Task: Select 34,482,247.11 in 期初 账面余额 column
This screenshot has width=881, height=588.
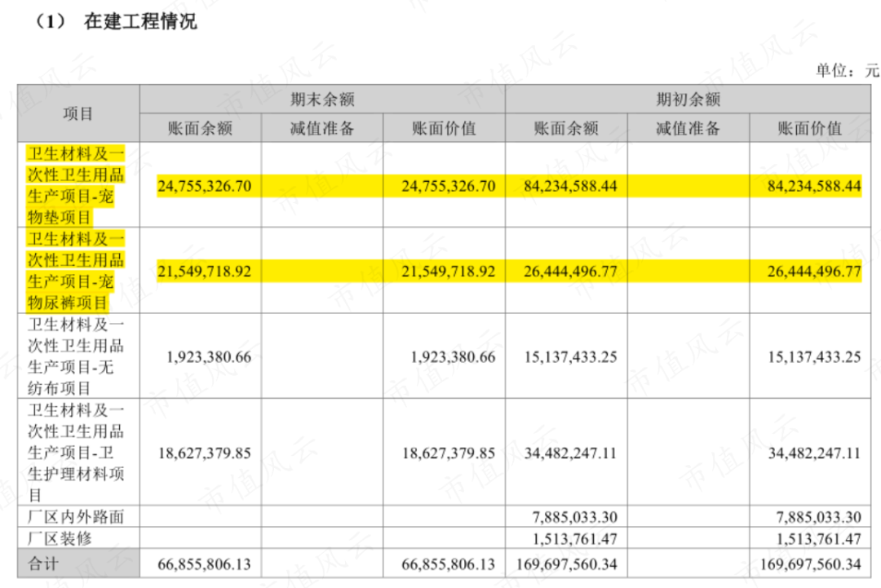Action: tap(570, 453)
